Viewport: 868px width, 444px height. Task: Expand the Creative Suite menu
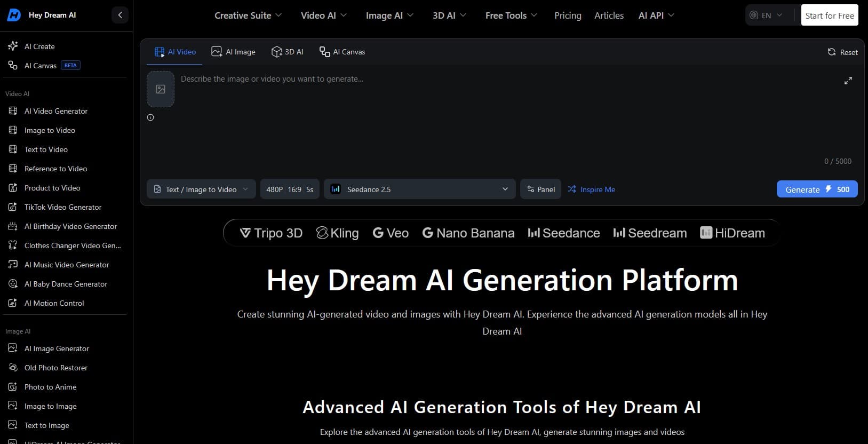tap(248, 15)
